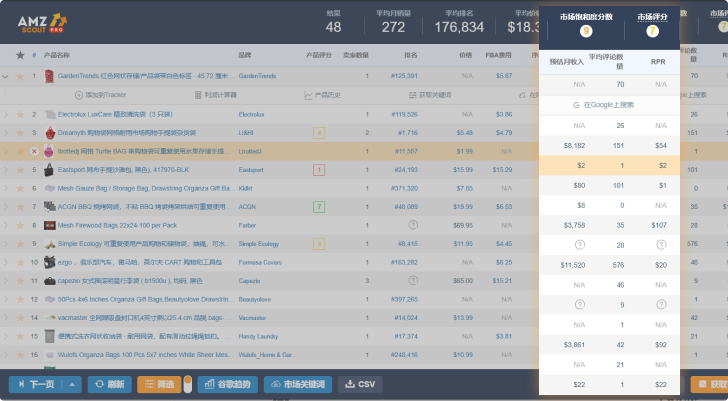This screenshot has width=728, height=401.
Task: Sort by RPR column header
Action: [658, 62]
